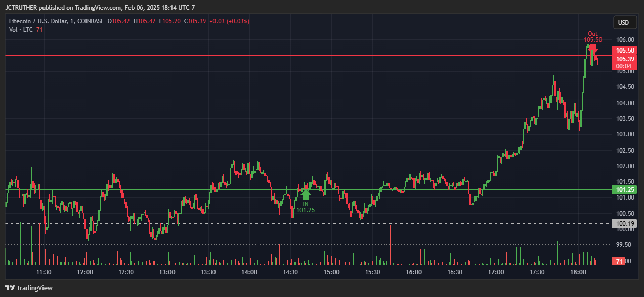Click the 13:00 time axis label
This screenshot has height=297, width=644.
(167, 272)
